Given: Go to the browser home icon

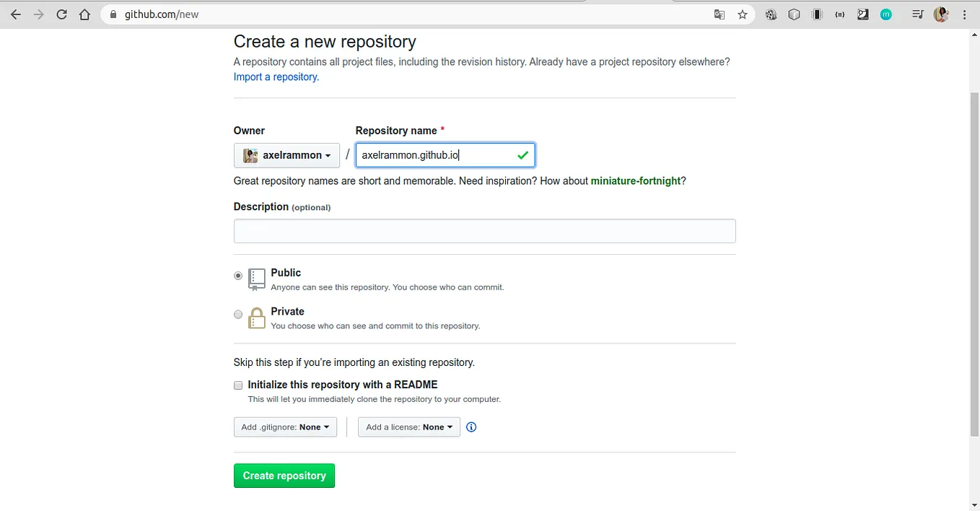Looking at the screenshot, I should click(x=85, y=14).
